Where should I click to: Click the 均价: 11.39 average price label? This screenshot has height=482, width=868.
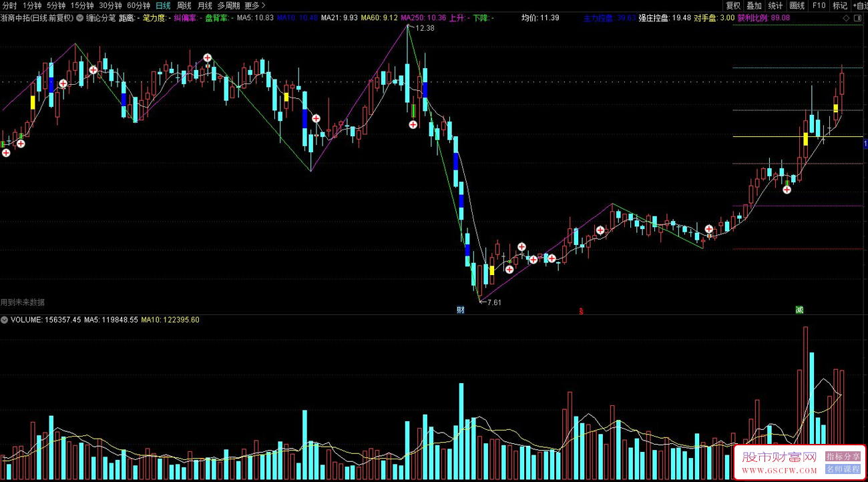[x=540, y=18]
